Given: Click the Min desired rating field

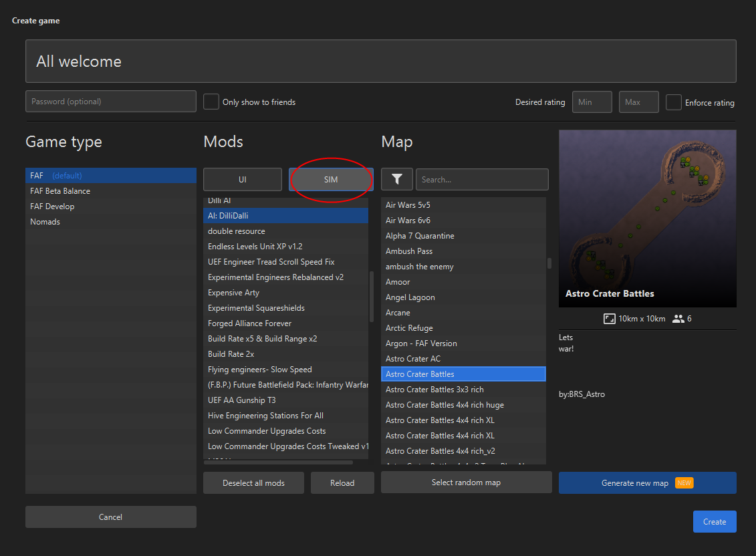Looking at the screenshot, I should pyautogui.click(x=592, y=102).
